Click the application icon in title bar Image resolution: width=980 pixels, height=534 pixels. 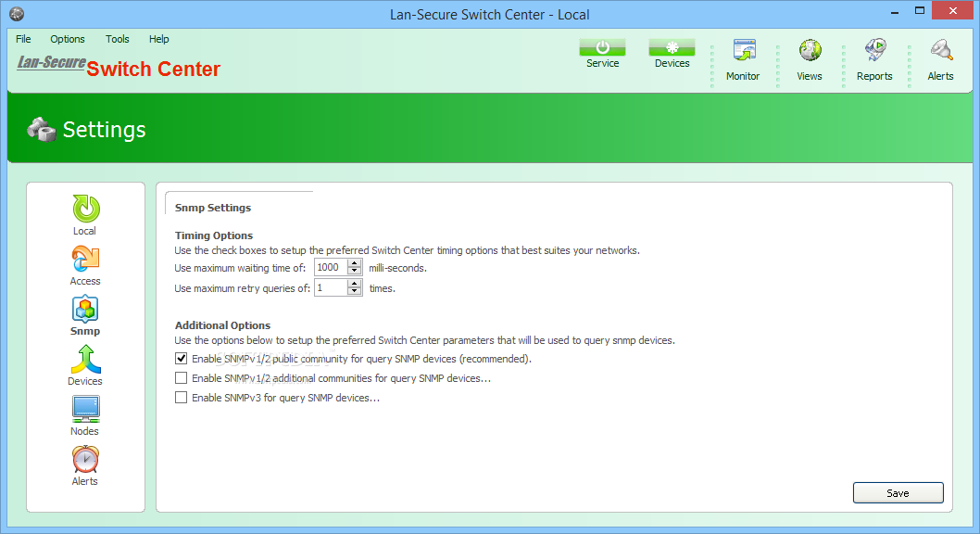point(17,14)
